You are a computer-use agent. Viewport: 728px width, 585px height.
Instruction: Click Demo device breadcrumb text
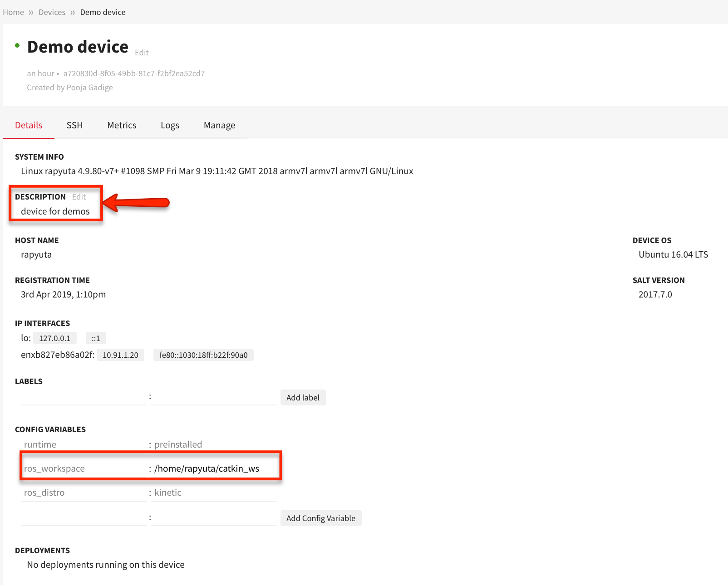point(103,12)
